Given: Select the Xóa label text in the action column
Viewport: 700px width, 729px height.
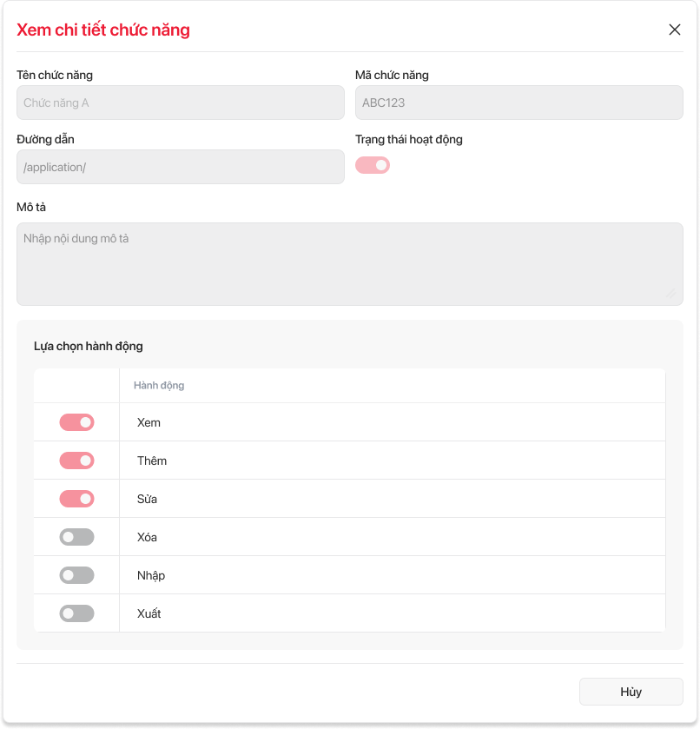Looking at the screenshot, I should tap(147, 537).
